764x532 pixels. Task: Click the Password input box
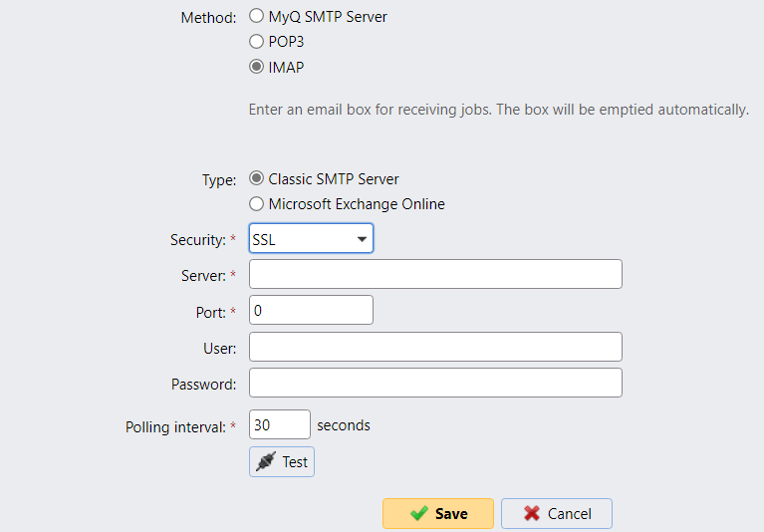[x=435, y=384]
